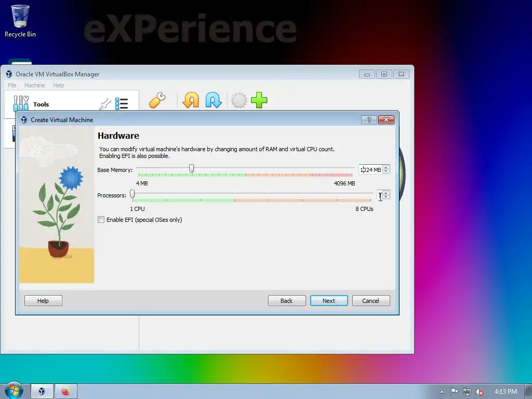532x399 pixels.
Task: Open the Help menu in VirtualBox Manager
Action: 58,85
